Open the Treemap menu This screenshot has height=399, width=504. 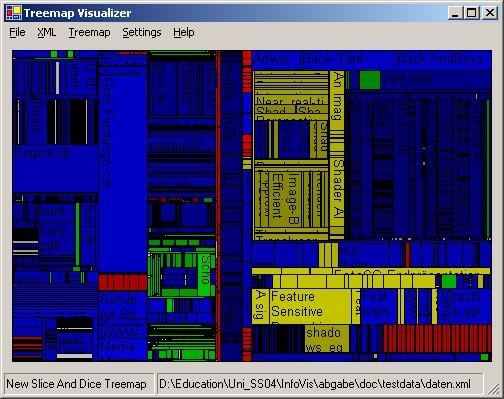89,32
